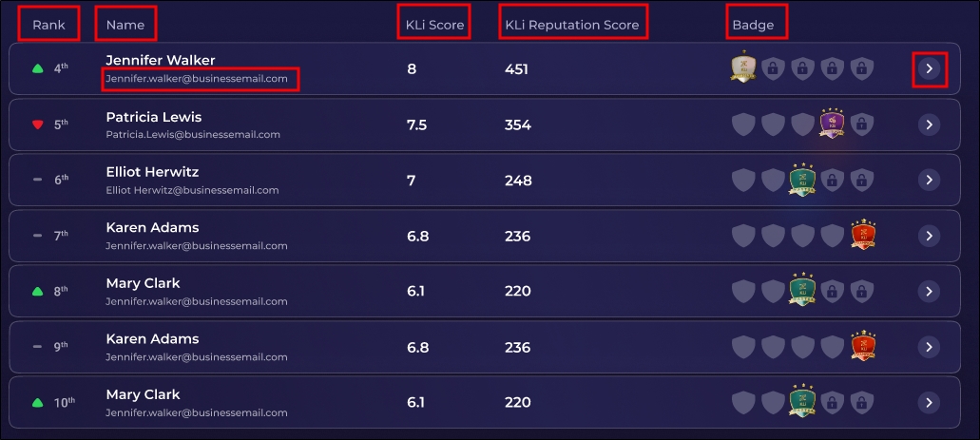Screen dimensions: 980x440
Task: Click the red badge in 7th rank row
Action: click(863, 235)
